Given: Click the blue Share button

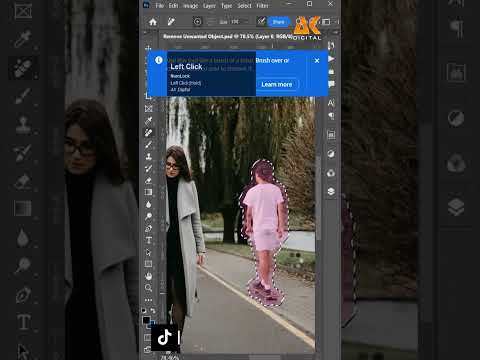Looking at the screenshot, I should [x=278, y=22].
